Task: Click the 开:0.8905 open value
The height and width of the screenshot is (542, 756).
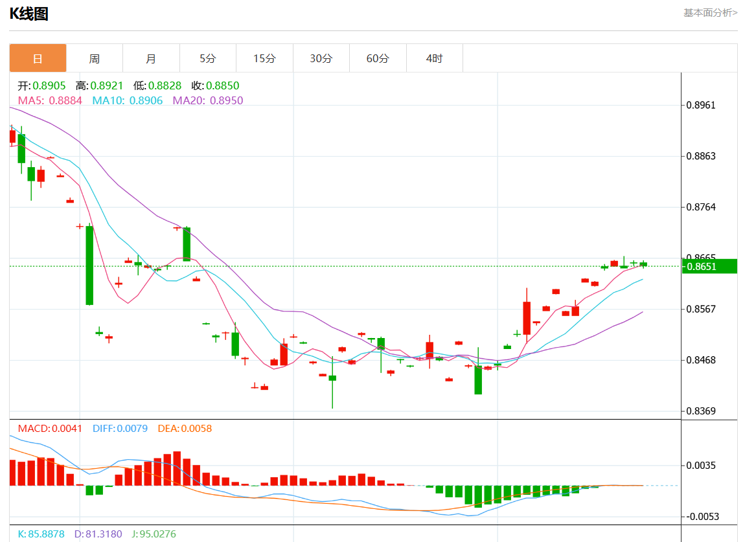Action: 41,85
